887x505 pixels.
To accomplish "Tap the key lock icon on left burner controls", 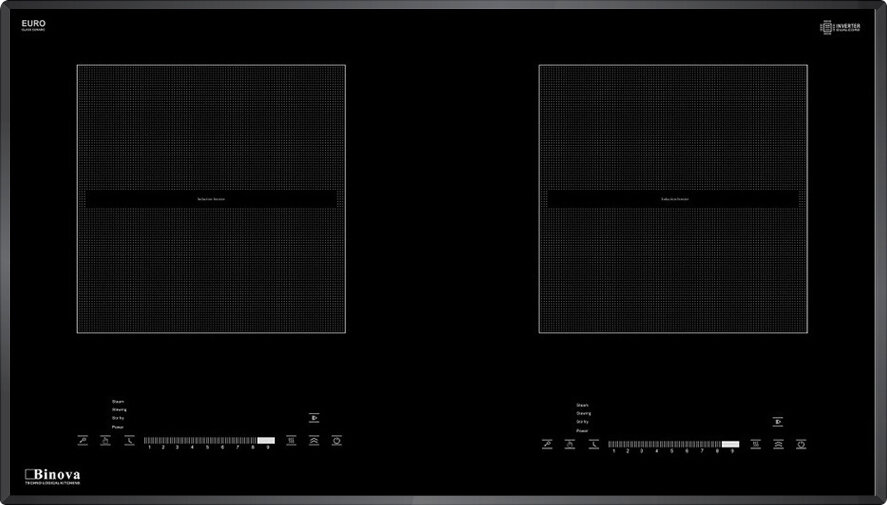I will click(x=83, y=441).
